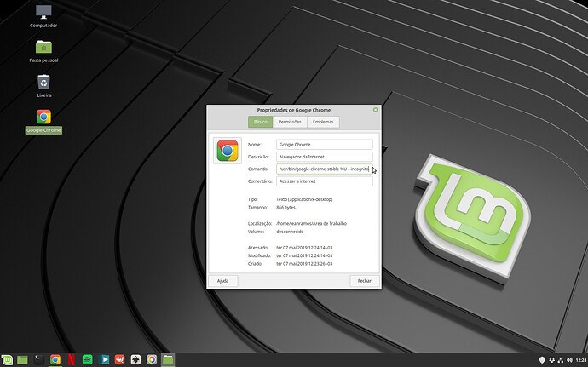Open the round colorful app icon in the taskbar
Viewport: 588px width, 367px height.
click(x=152, y=360)
